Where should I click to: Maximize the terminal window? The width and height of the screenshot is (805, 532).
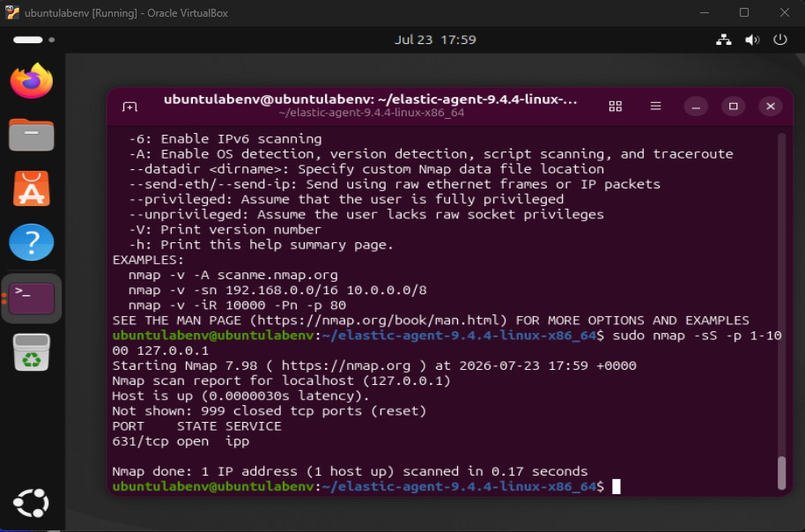(733, 107)
